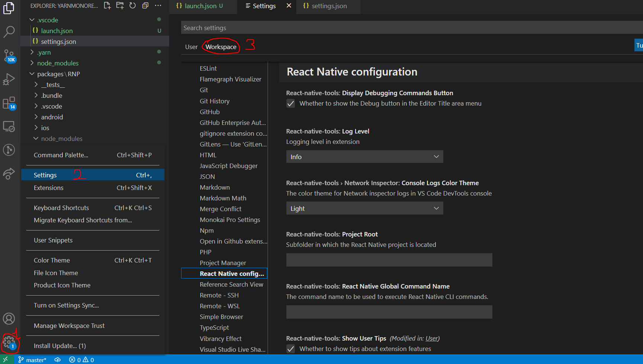This screenshot has height=364, width=643.
Task: Select GitHub in settings table of contents
Action: (x=210, y=112)
